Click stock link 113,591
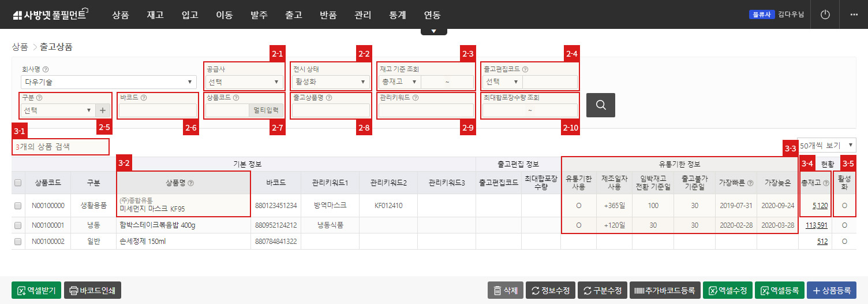 [817, 225]
